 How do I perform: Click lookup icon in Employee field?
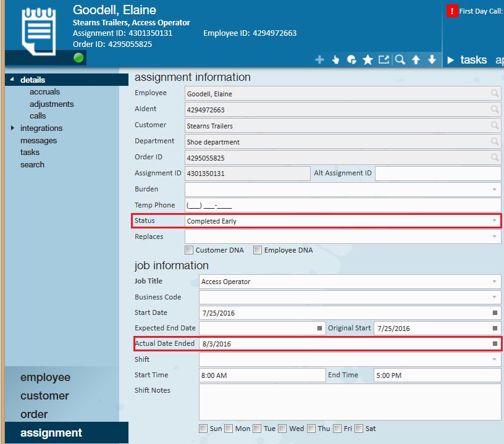click(495, 93)
